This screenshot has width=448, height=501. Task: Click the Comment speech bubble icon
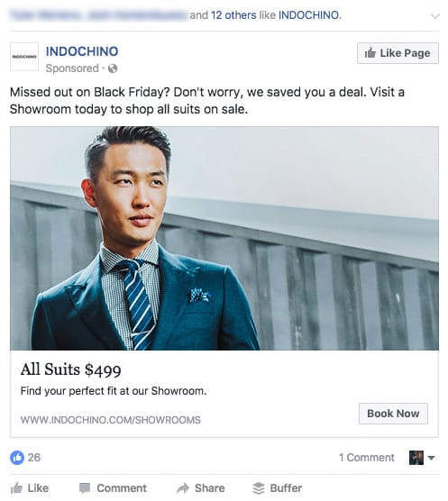[x=85, y=487]
